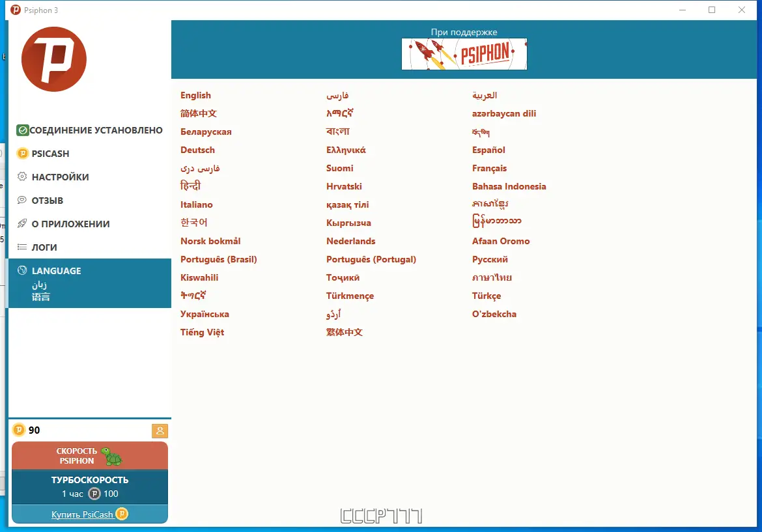Switch language to Беларуская
The height and width of the screenshot is (532, 762).
coord(206,132)
